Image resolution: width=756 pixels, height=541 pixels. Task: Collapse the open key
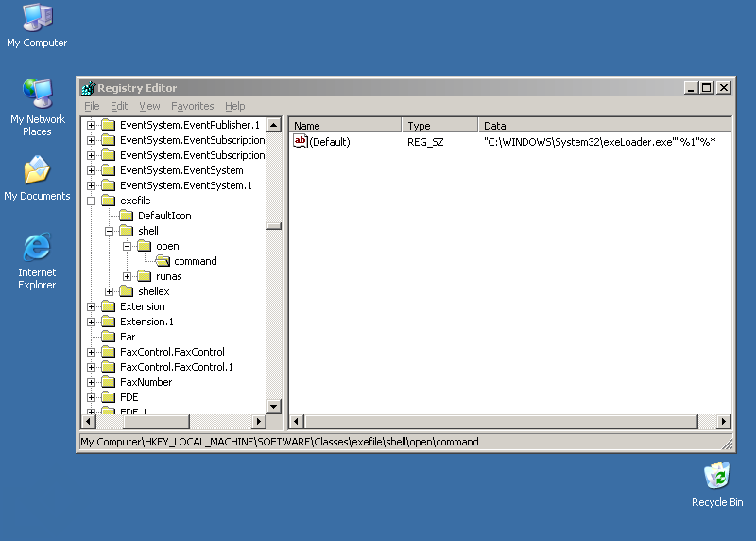click(x=128, y=246)
